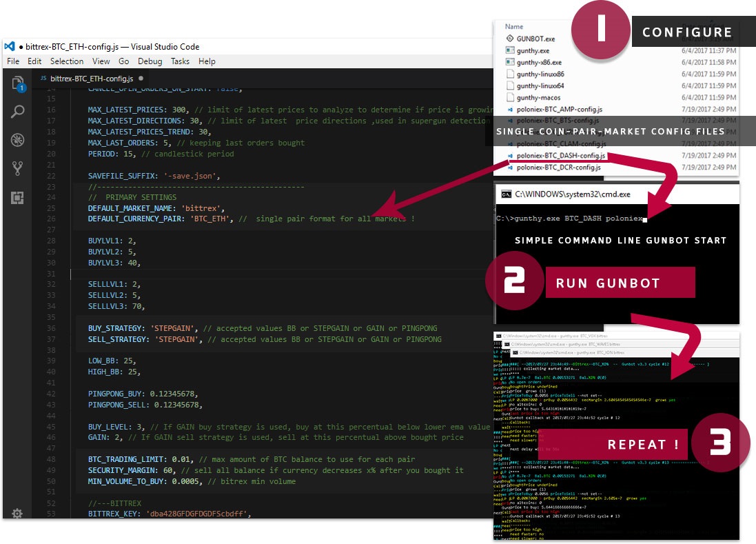Open the File menu

[x=13, y=61]
